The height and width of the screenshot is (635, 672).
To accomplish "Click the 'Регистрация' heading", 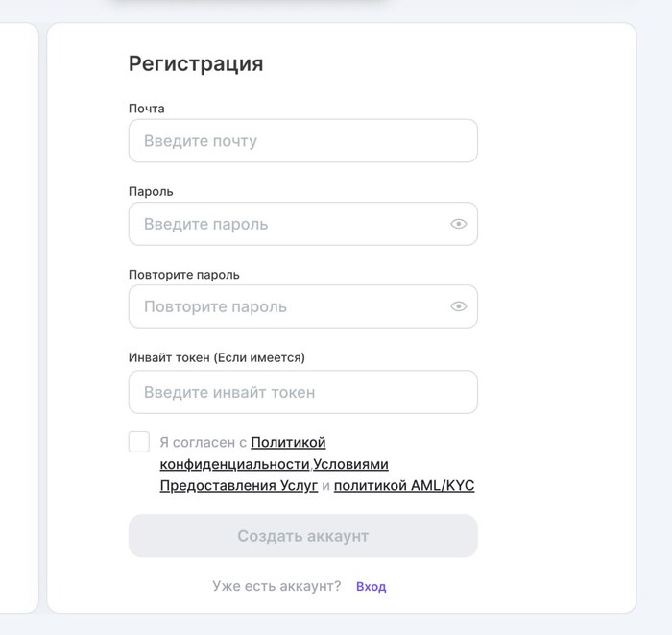I will (196, 64).
